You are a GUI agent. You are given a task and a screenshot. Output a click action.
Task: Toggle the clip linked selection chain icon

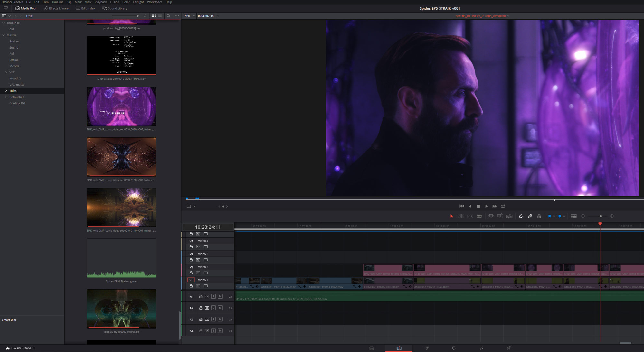pyautogui.click(x=530, y=216)
